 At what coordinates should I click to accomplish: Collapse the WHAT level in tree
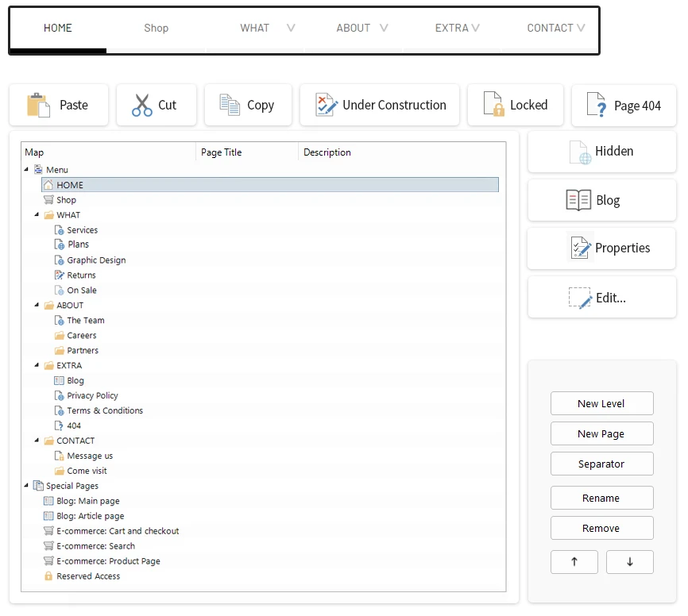(37, 215)
